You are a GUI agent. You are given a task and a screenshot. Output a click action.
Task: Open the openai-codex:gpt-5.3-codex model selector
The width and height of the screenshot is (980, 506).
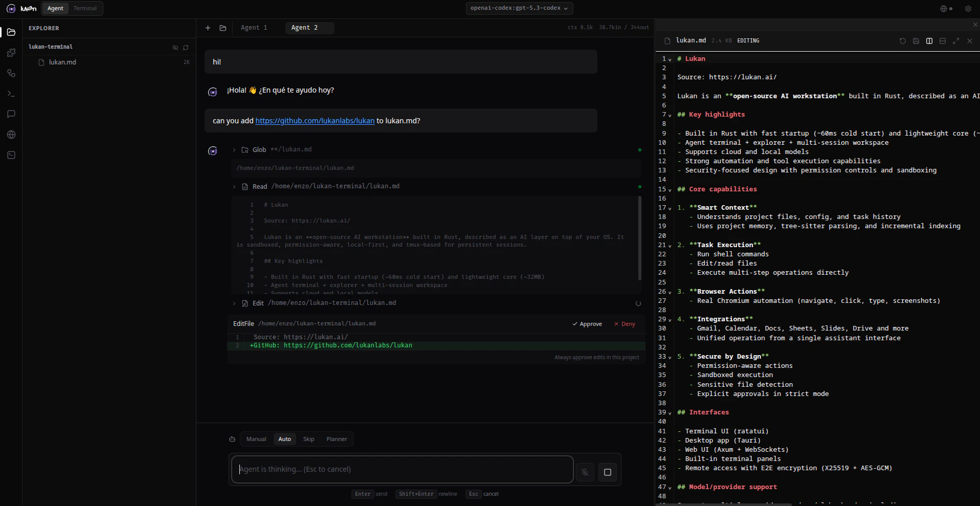(519, 8)
